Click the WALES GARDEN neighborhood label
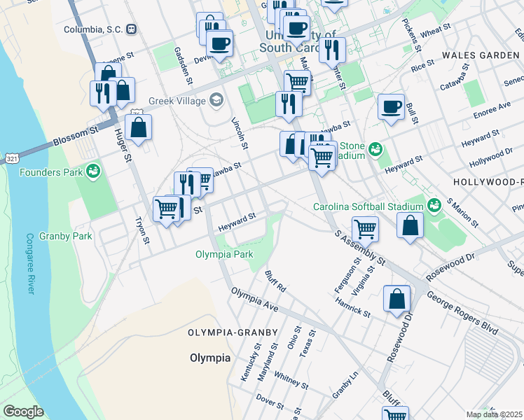This screenshot has width=524, height=420. click(x=481, y=55)
